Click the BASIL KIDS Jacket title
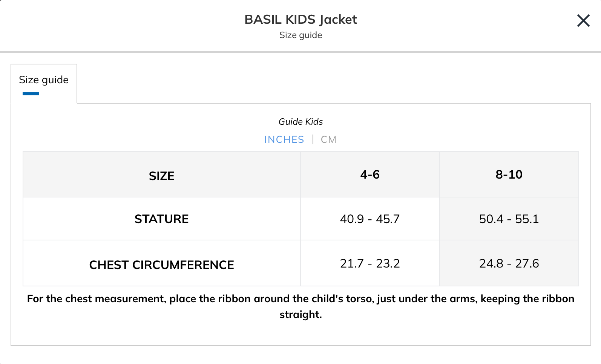Screen dimensions: 601x364 click(x=300, y=19)
